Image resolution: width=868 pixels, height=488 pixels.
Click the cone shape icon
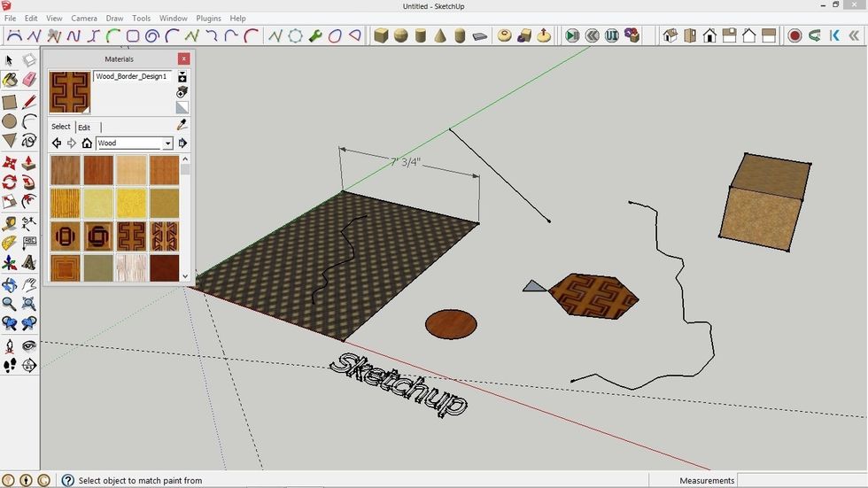440,36
